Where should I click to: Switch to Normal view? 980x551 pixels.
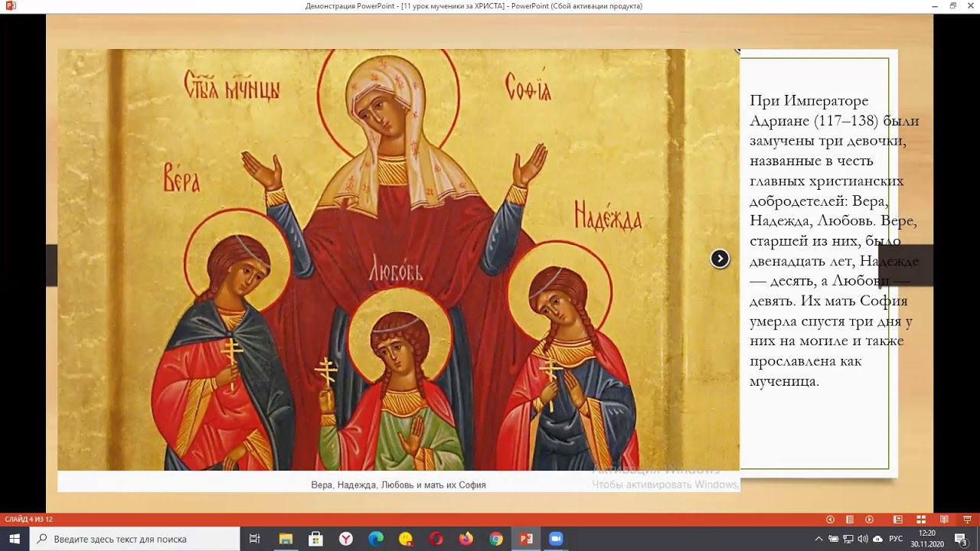tap(898, 520)
